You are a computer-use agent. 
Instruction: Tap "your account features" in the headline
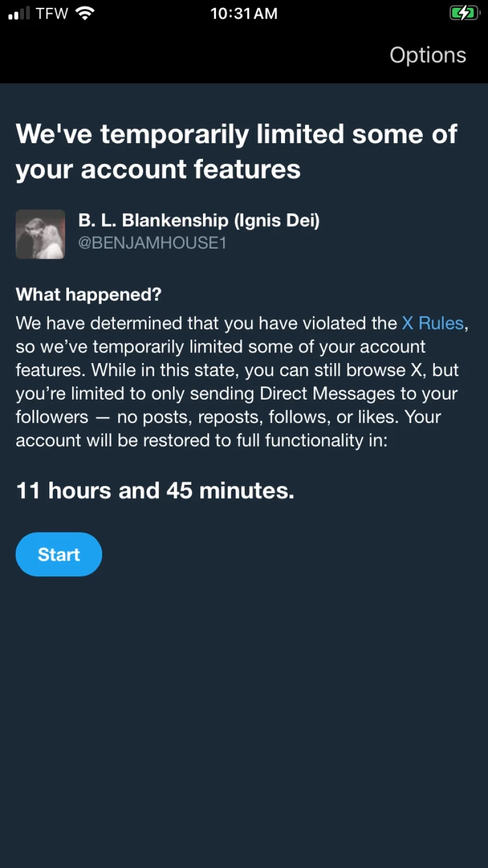(158, 169)
